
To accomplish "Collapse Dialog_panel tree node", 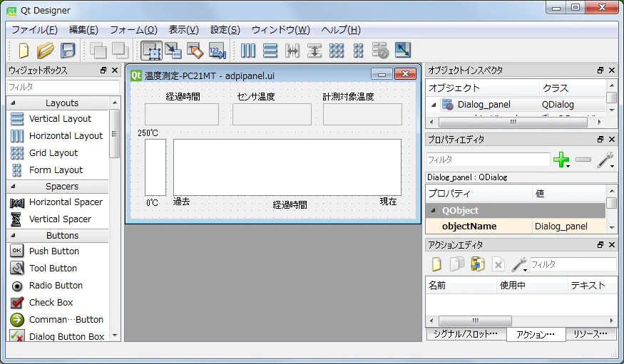I will (434, 105).
